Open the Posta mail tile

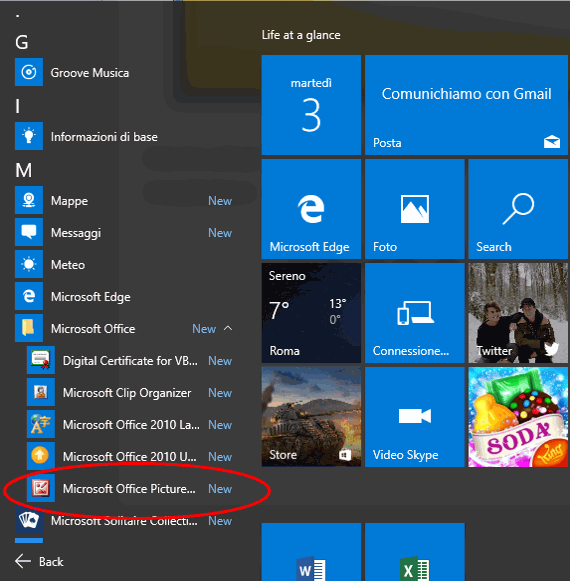point(466,105)
